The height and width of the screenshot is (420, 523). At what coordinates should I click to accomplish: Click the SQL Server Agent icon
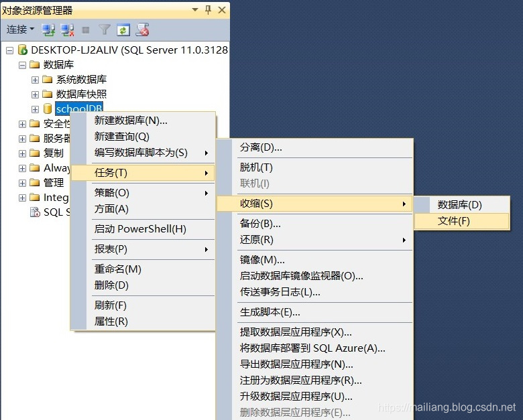point(35,212)
